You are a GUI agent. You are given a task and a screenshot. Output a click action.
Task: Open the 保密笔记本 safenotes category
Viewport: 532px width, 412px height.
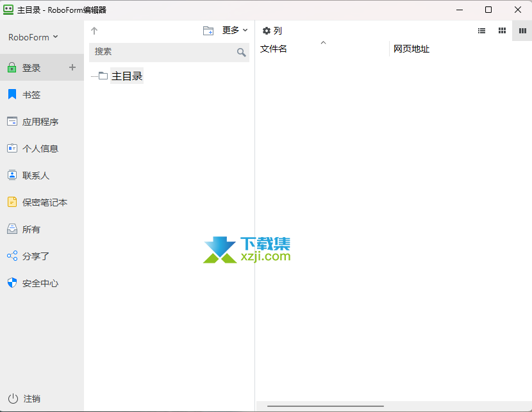point(42,202)
